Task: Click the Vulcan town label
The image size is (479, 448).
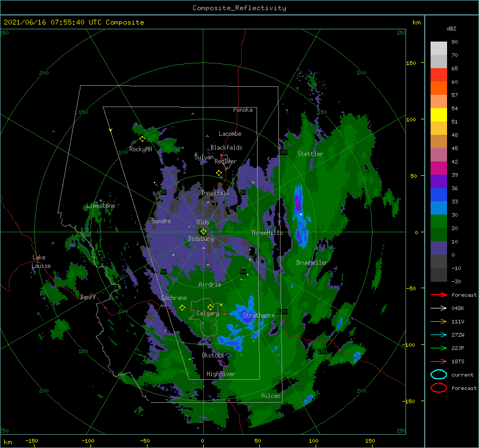Action: tap(270, 395)
